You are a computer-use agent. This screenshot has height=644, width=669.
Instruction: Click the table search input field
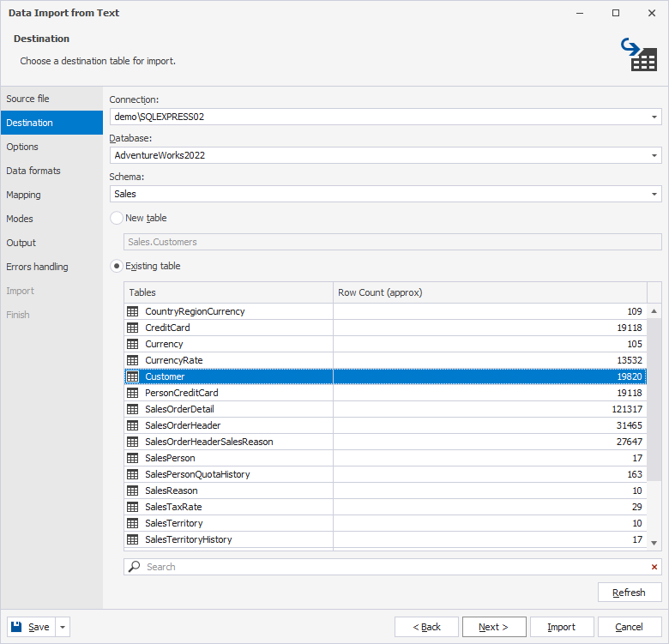click(393, 567)
